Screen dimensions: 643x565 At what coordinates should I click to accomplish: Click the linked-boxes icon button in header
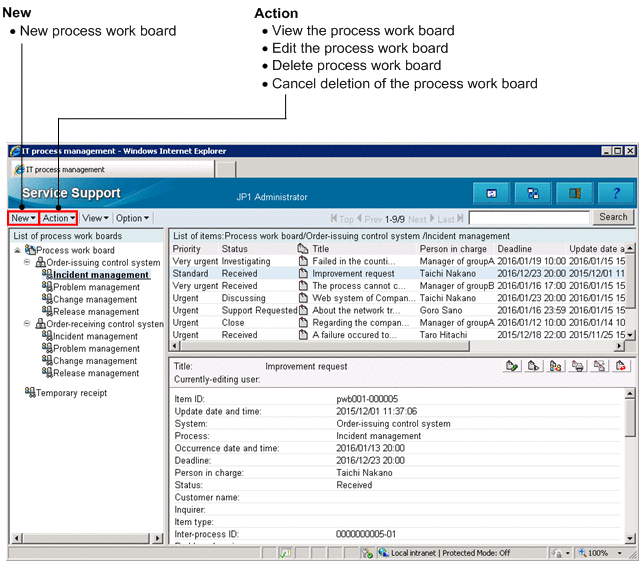(533, 193)
